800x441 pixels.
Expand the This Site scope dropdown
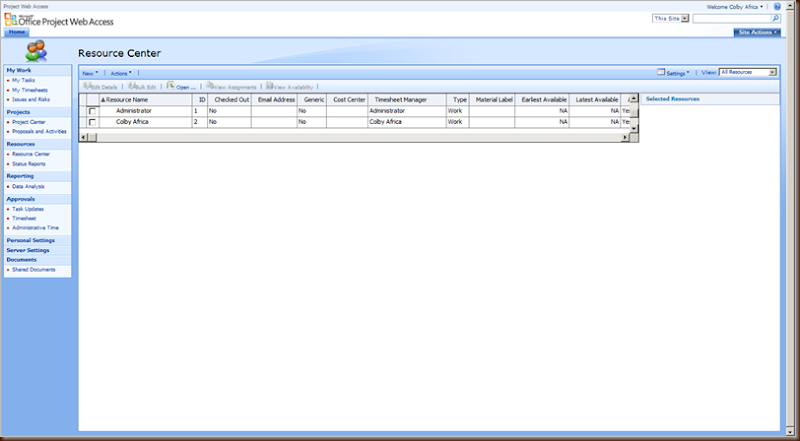coord(670,18)
